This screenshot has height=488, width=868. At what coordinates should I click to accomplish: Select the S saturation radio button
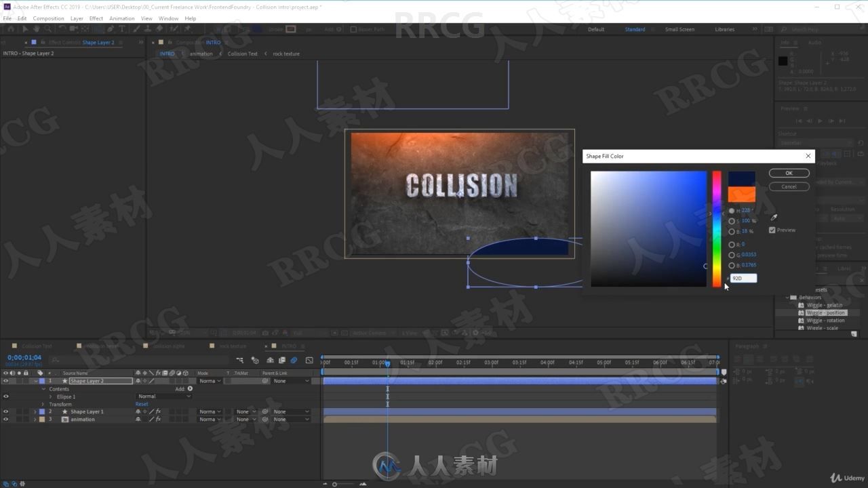(x=732, y=221)
